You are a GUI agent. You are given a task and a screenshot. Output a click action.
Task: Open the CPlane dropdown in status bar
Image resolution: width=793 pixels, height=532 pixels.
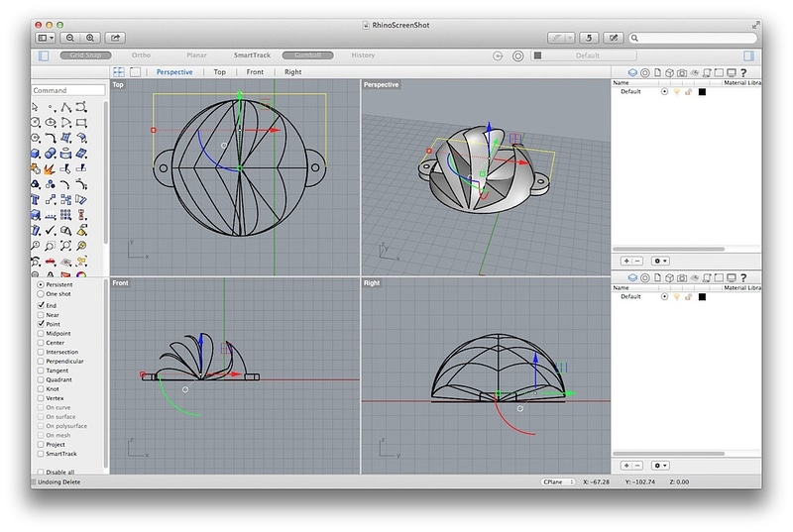(558, 482)
